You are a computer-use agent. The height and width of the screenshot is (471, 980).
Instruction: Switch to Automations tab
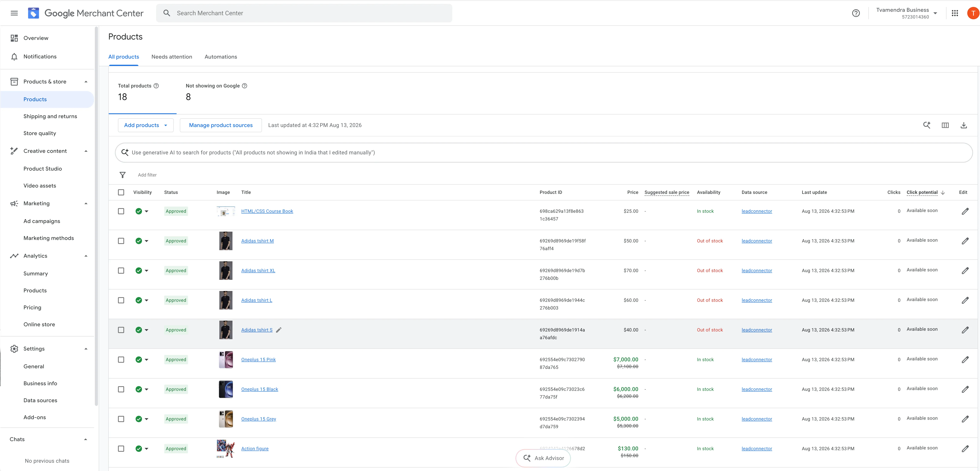(221, 57)
